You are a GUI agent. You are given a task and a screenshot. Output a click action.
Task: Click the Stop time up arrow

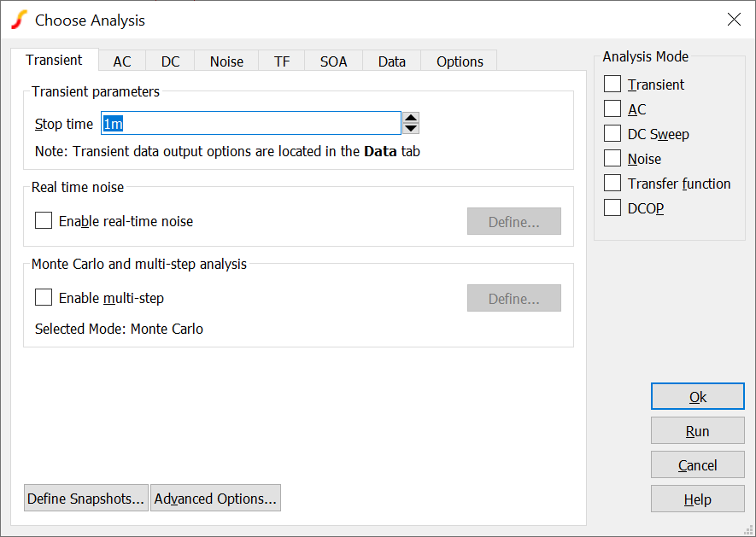pos(411,118)
